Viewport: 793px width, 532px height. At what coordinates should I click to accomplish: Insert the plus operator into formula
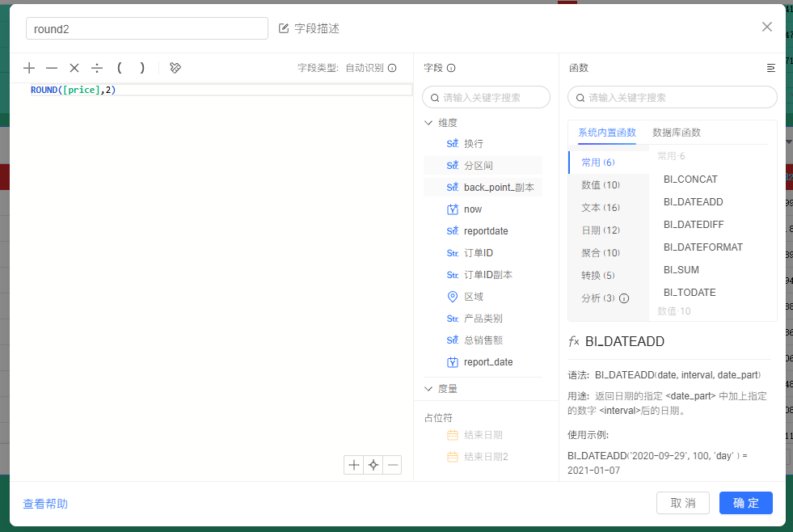(29, 68)
